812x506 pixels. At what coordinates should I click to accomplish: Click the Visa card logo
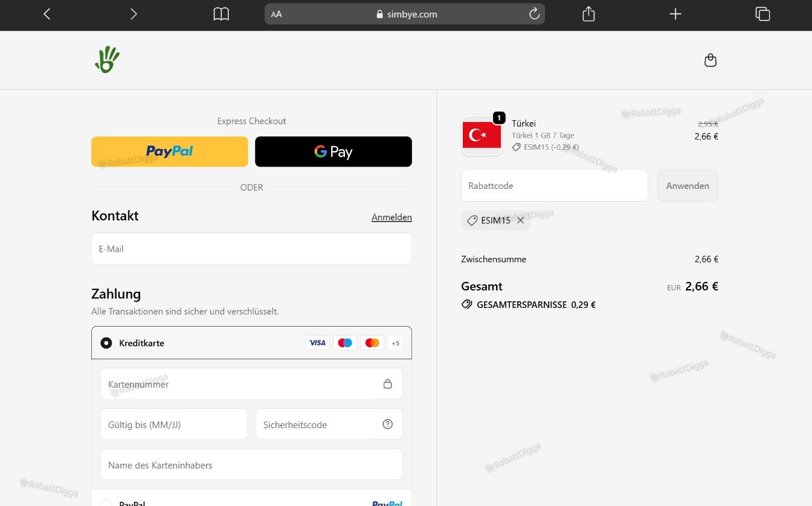[x=317, y=343]
